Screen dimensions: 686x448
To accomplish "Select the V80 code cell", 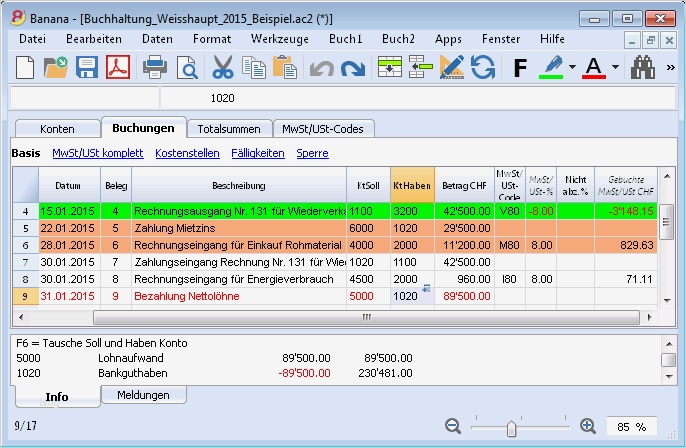I will click(510, 211).
